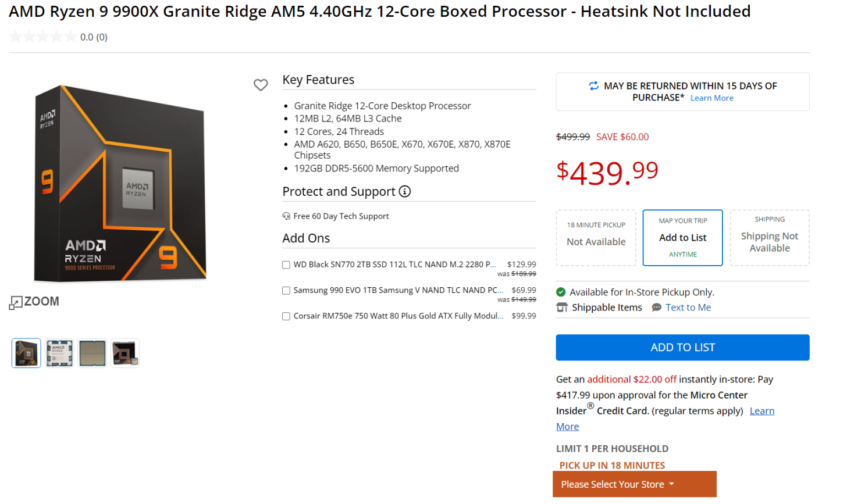Click the return policy refresh icon
Image resolution: width=847 pixels, height=504 pixels.
tap(594, 85)
